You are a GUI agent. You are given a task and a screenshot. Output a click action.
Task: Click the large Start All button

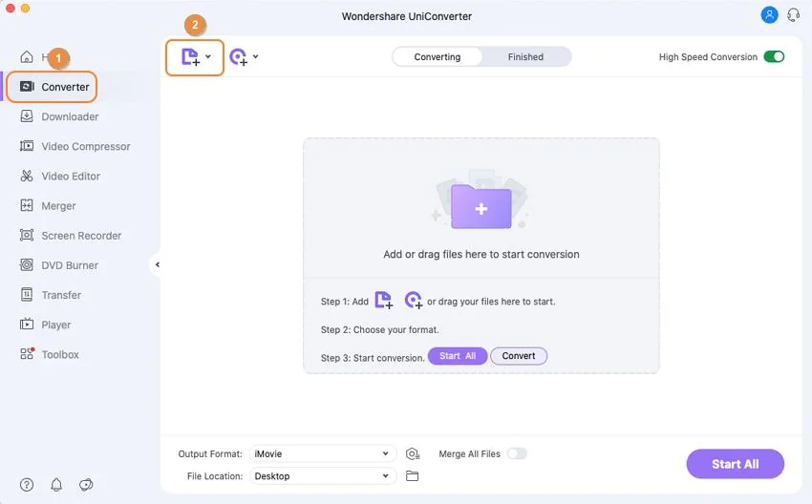[x=735, y=464]
